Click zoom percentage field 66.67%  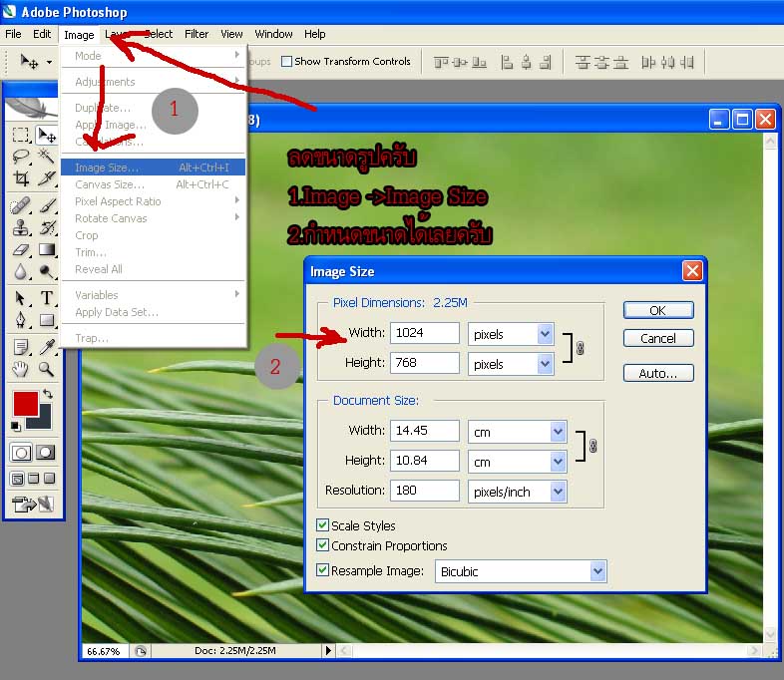pyautogui.click(x=105, y=651)
